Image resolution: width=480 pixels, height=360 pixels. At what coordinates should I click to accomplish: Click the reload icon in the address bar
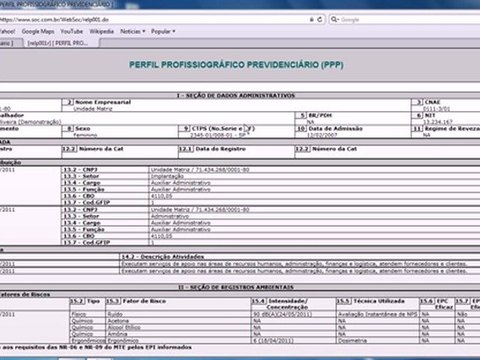320,19
